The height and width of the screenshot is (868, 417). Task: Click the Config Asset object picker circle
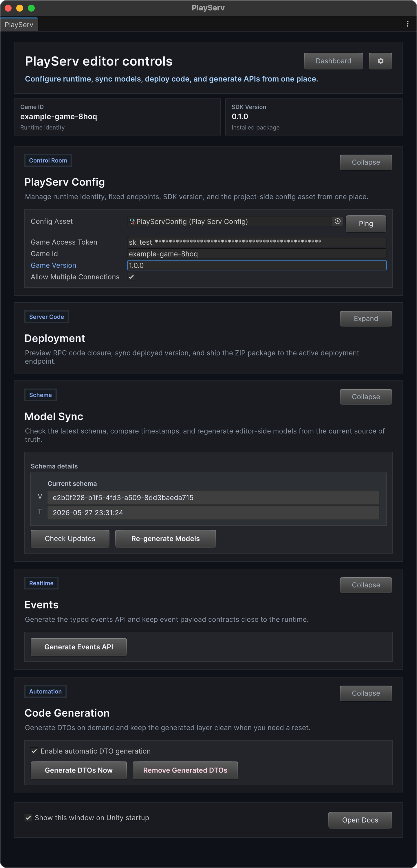tap(337, 221)
